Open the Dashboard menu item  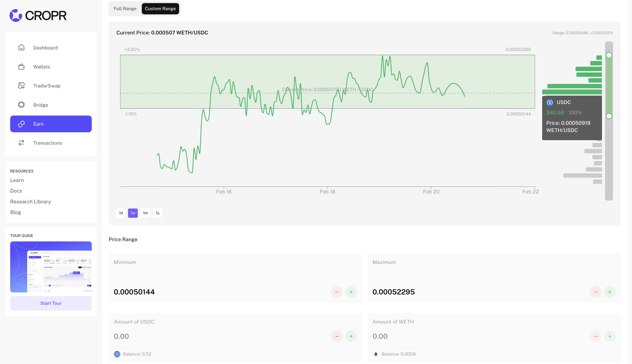pos(51,47)
